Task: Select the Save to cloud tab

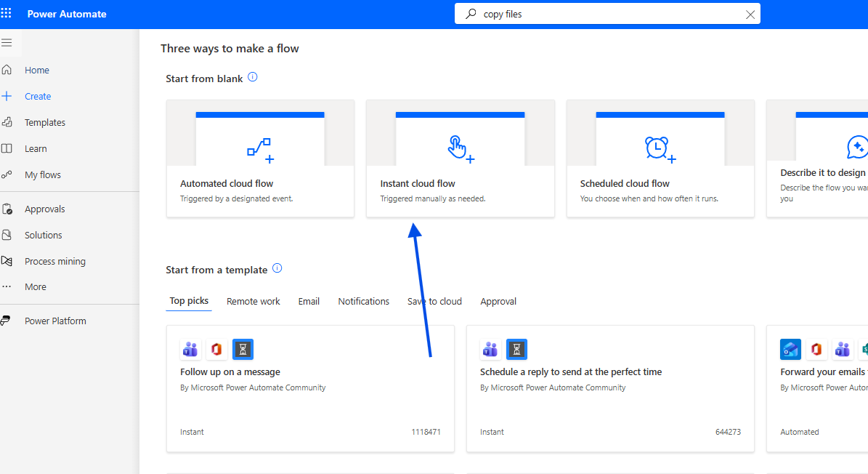Action: point(434,302)
